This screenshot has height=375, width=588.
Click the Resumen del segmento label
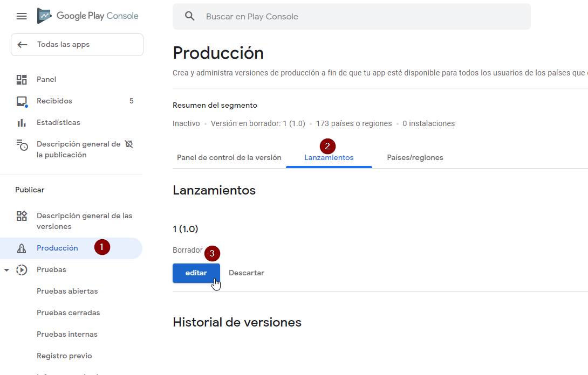pyautogui.click(x=215, y=105)
